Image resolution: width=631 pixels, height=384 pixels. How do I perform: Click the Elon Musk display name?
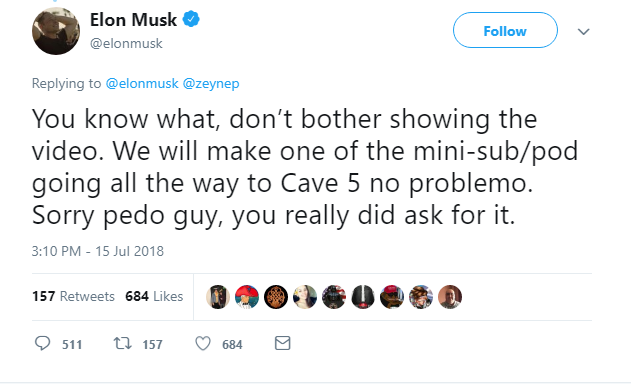[x=133, y=20]
